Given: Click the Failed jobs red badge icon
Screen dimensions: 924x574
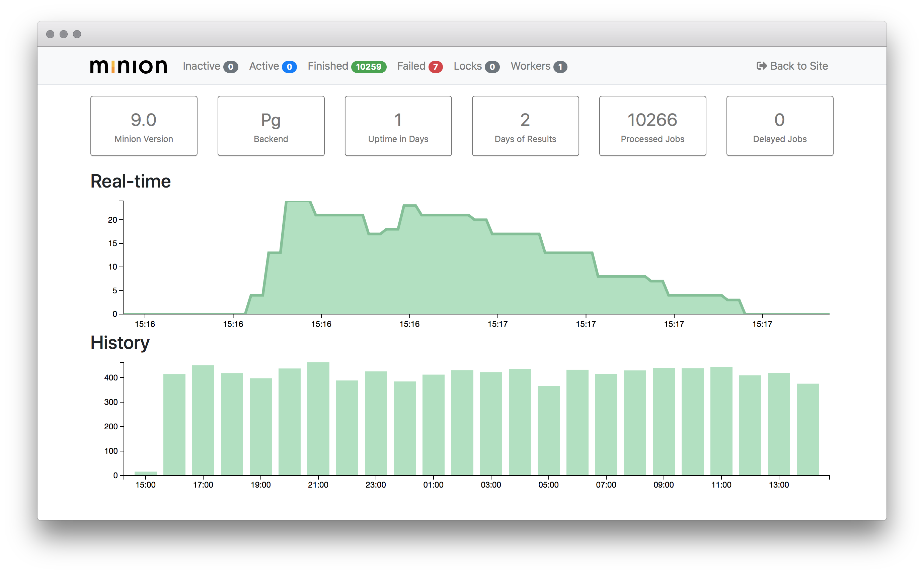Looking at the screenshot, I should [436, 66].
